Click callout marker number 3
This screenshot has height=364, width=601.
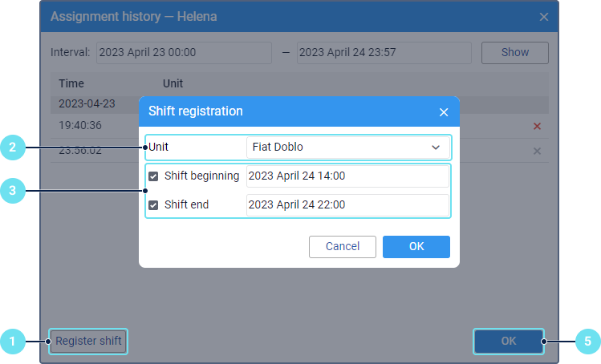(11, 191)
